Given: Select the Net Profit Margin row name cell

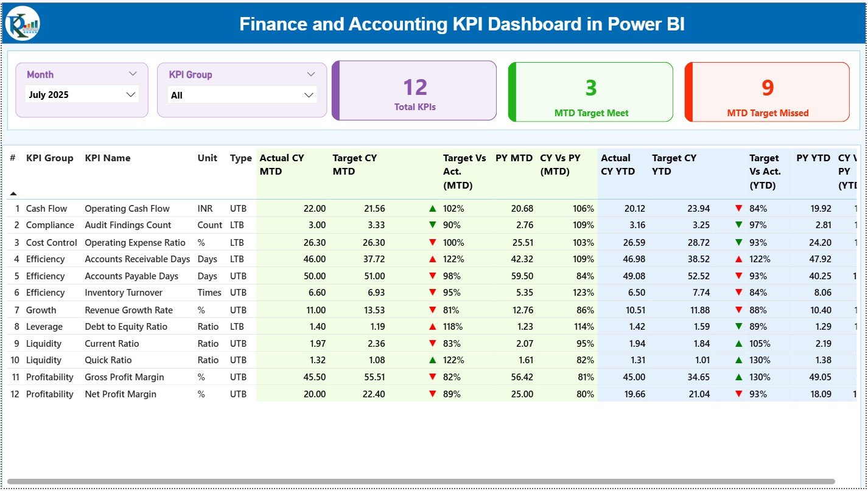Looking at the screenshot, I should click(x=121, y=394).
